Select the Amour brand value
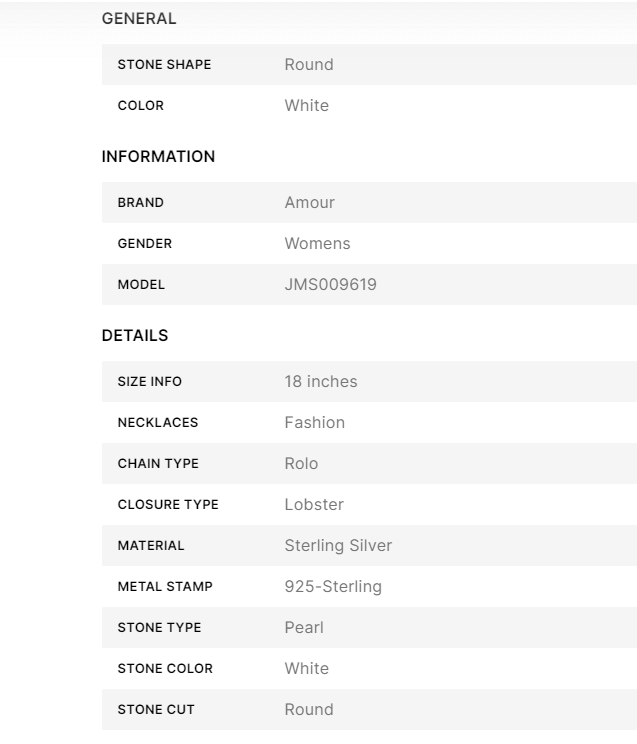637x744 pixels. 309,203
